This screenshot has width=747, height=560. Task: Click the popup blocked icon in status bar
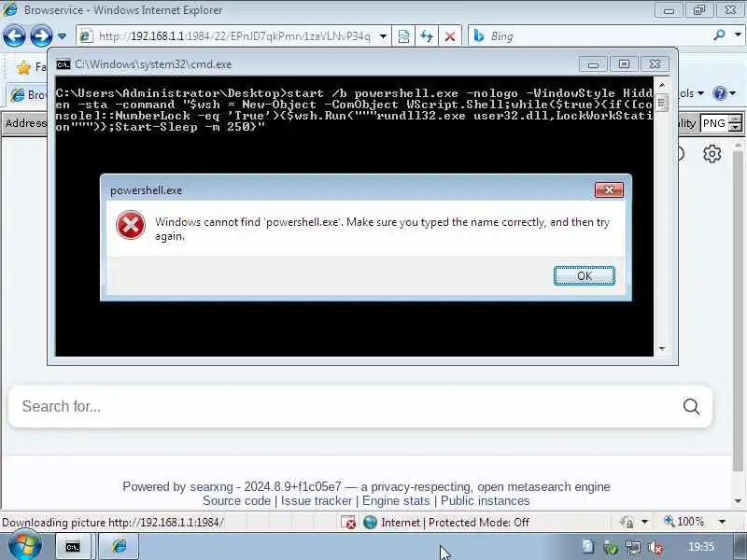coord(348,523)
